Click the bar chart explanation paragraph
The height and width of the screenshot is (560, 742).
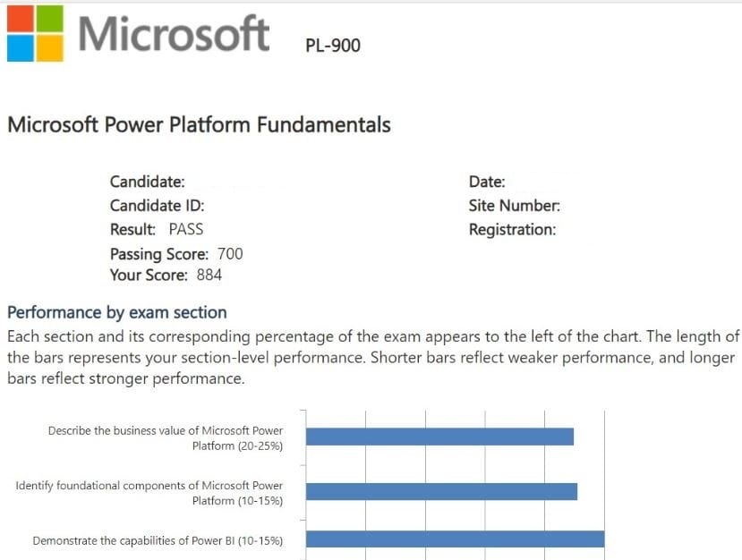[x=371, y=358]
